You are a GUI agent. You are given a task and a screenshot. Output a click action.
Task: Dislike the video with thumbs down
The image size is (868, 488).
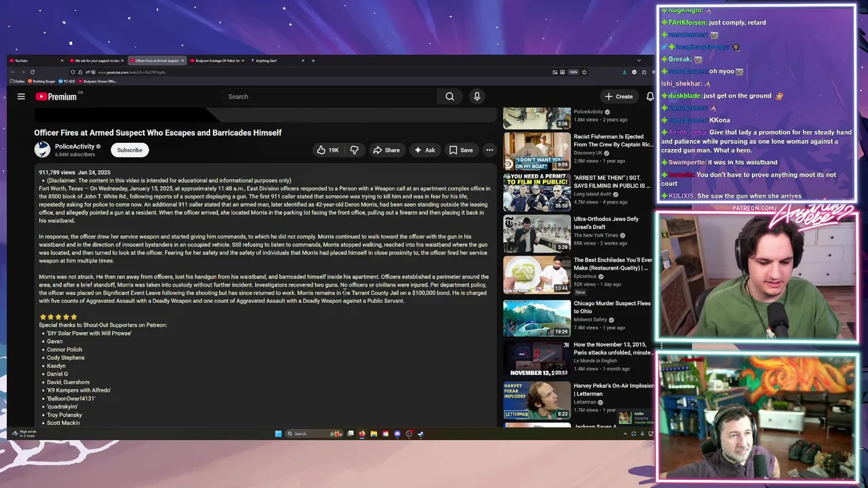354,150
